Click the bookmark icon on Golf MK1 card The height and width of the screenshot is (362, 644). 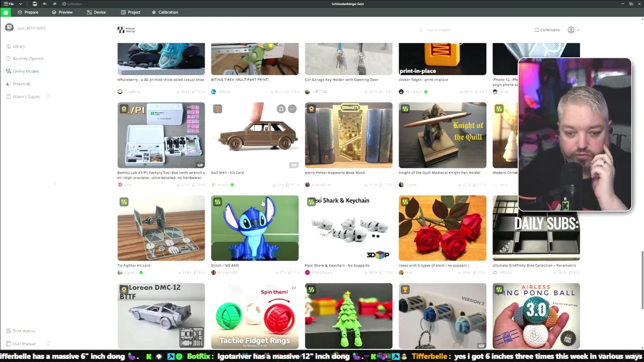(x=281, y=109)
